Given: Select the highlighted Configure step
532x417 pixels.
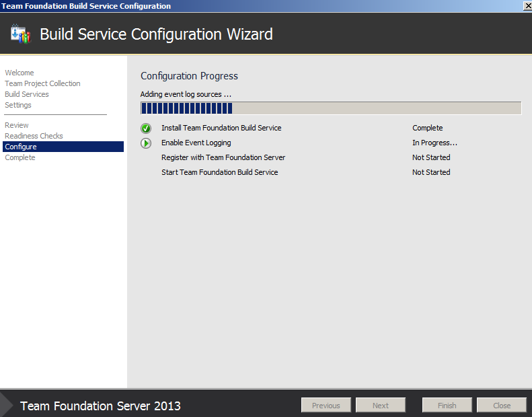Looking at the screenshot, I should pos(21,147).
